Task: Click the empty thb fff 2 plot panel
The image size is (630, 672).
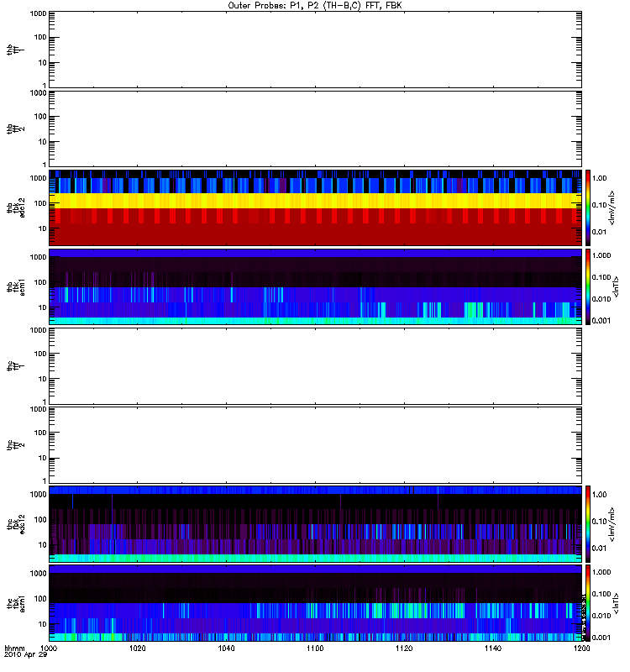Action: pyautogui.click(x=315, y=129)
